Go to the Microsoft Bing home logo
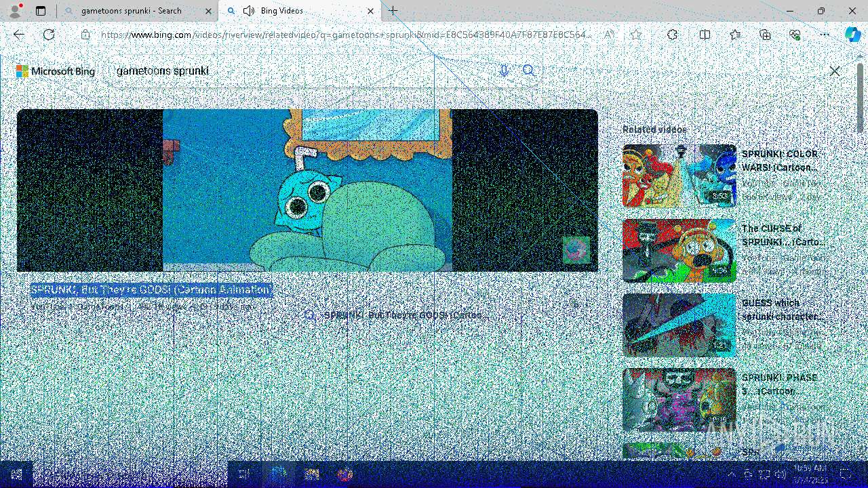The height and width of the screenshot is (488, 868). coord(56,71)
